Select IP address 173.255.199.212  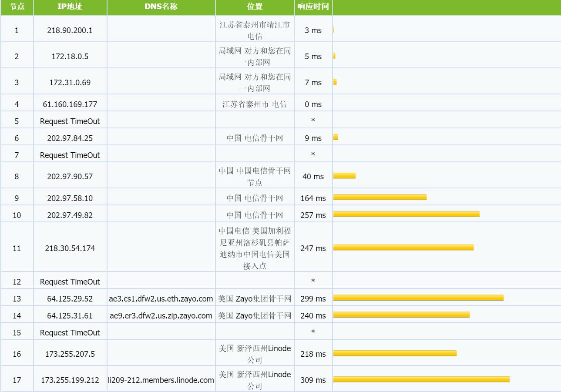[x=70, y=380]
